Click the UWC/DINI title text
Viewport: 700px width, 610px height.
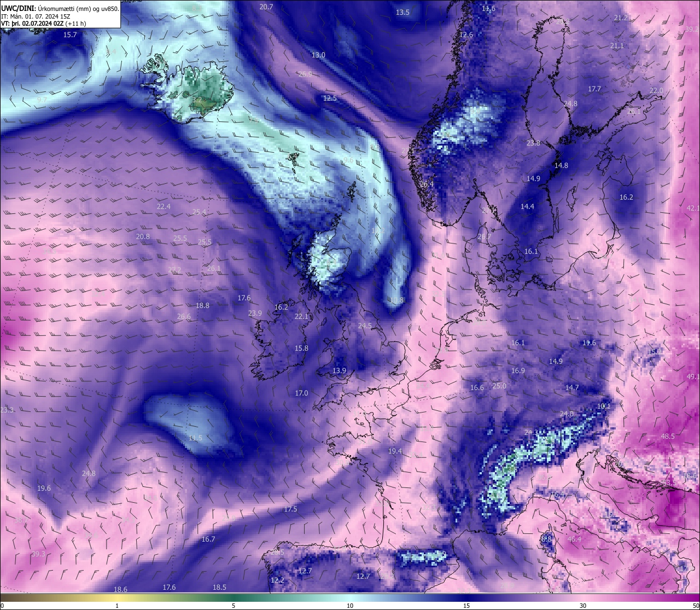(x=19, y=8)
